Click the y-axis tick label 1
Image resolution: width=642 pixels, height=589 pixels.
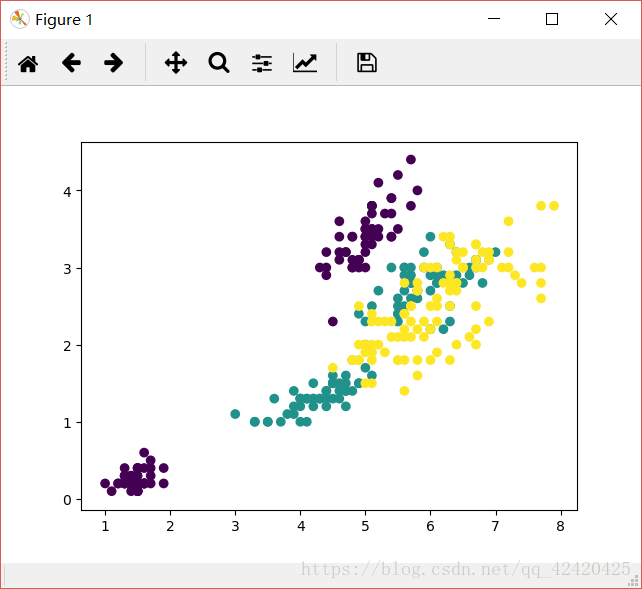pos(67,423)
